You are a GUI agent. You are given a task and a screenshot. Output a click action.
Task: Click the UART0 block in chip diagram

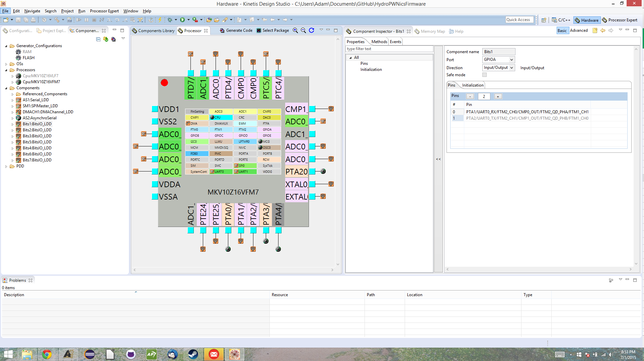(221, 172)
